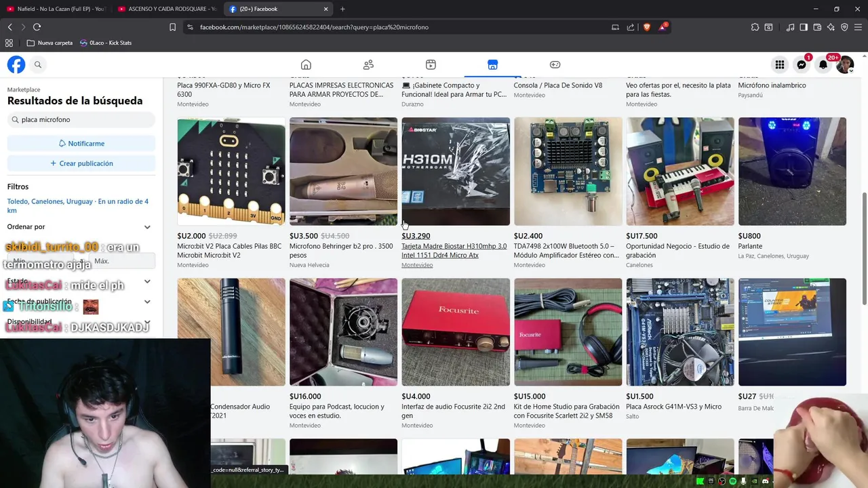Open the Home Studio kit Focusrite headphones photo

coord(568,332)
